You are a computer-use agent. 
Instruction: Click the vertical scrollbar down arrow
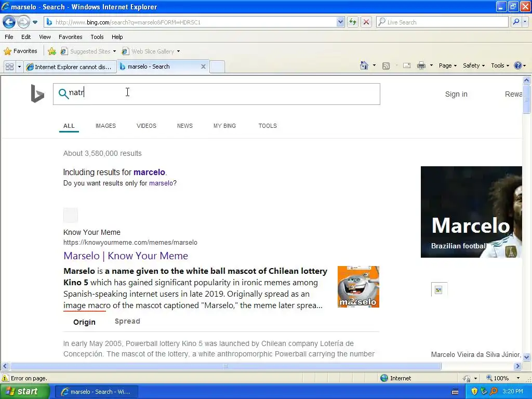click(527, 357)
